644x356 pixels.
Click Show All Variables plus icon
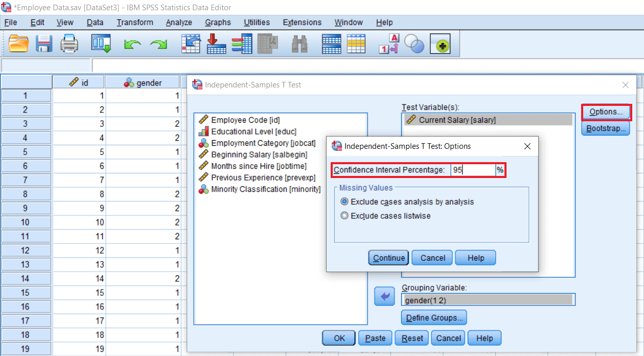click(440, 45)
